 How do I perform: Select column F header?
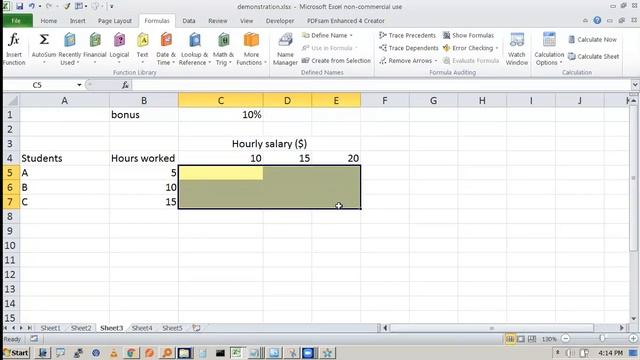point(384,100)
